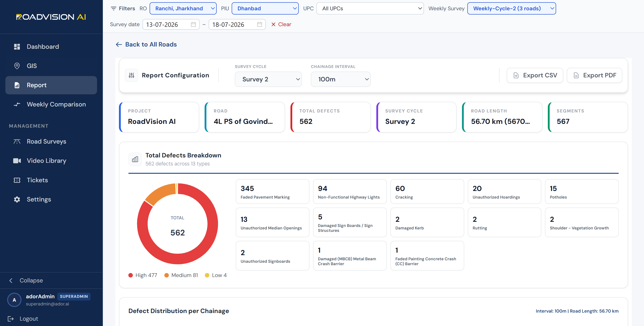Click Back to All Roads link
This screenshot has width=644, height=326.
pos(146,44)
